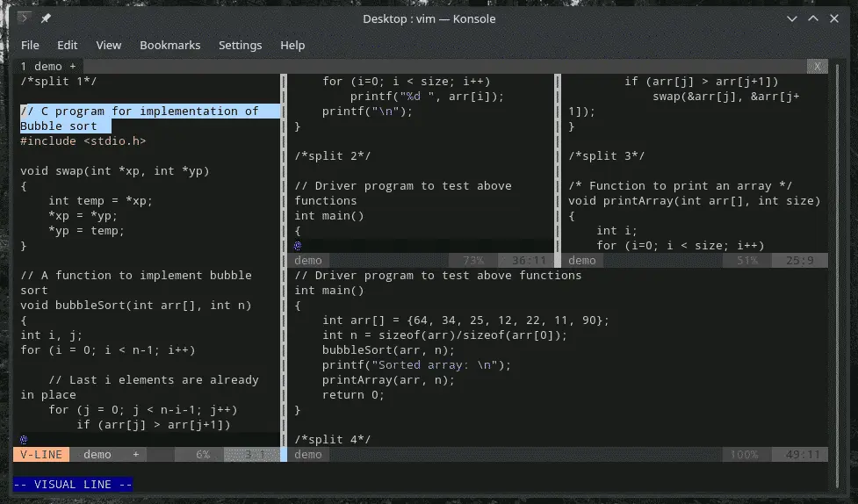Click the '/* Function to print an array */' comment
Viewport: 858px width, 504px height.
(x=680, y=186)
